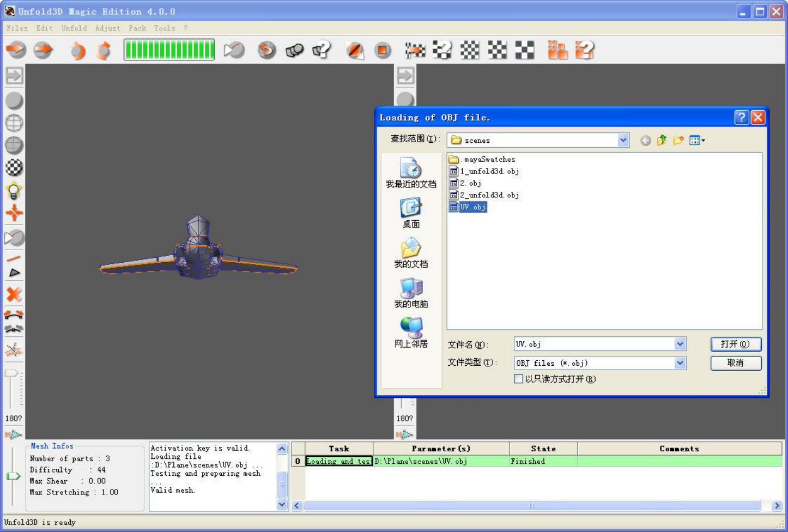Select the orange edge line tool

[x=14, y=259]
